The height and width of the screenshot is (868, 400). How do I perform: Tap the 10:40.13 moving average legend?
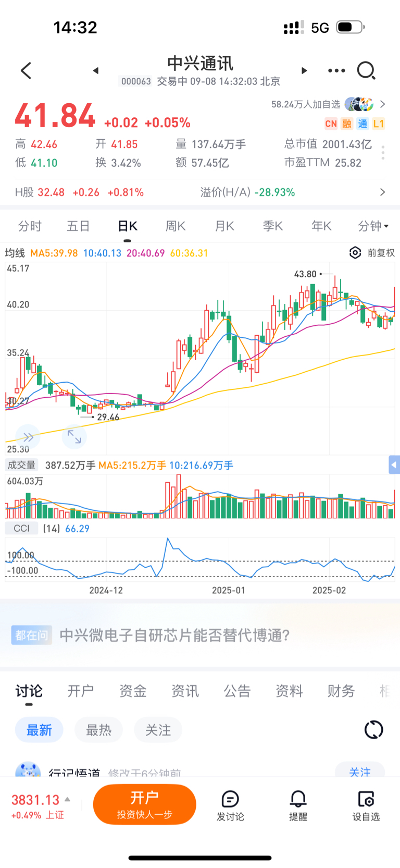coord(102,253)
